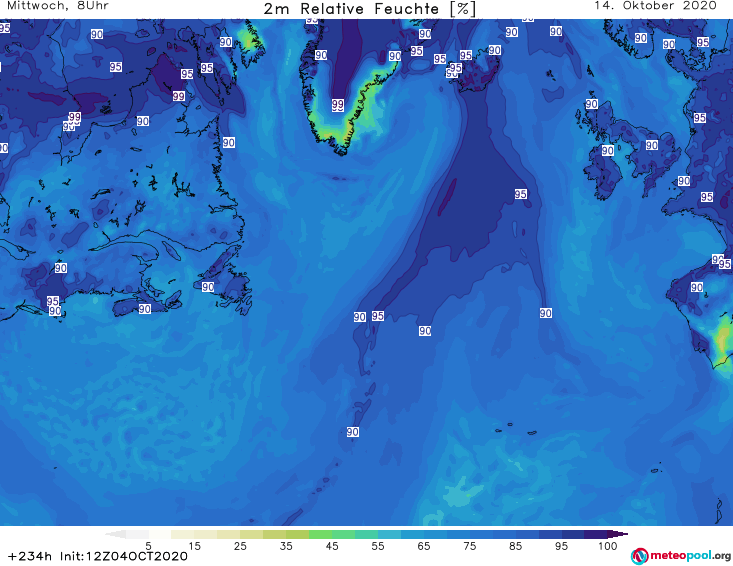Click the white arrow tip starting the colorbar
This screenshot has width=733, height=566.
click(115, 534)
